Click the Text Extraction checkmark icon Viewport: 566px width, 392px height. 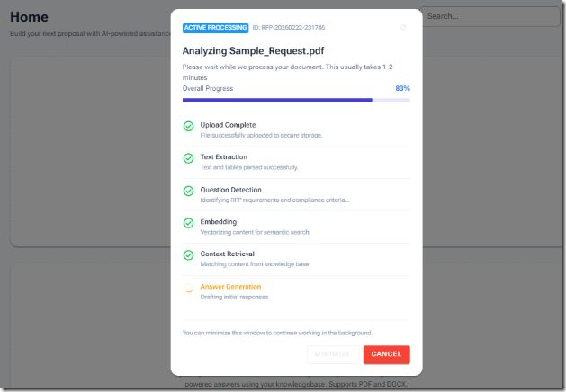[x=188, y=158]
